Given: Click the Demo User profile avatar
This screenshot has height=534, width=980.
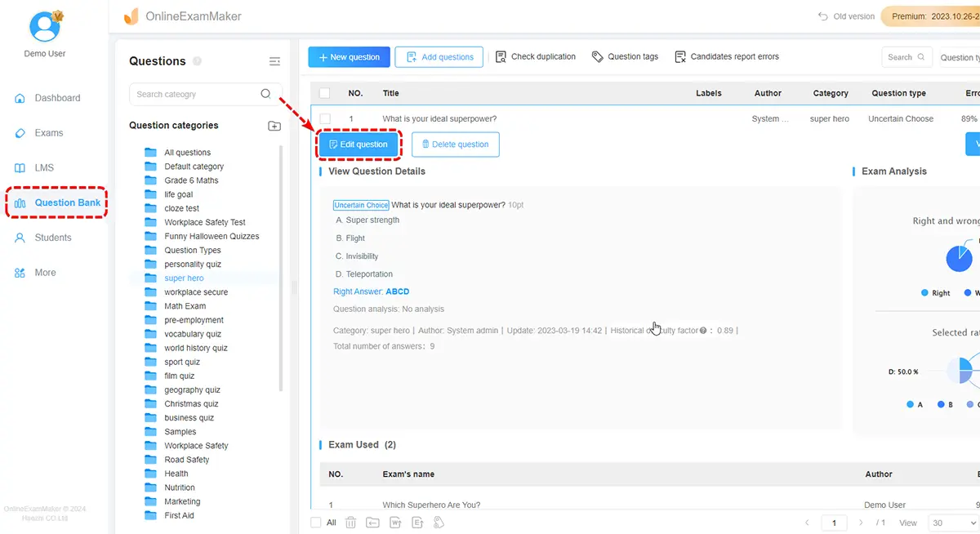Looking at the screenshot, I should (x=46, y=25).
